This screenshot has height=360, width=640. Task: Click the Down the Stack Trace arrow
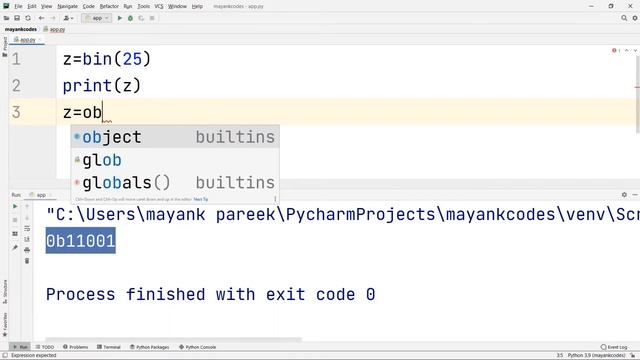coord(27,218)
